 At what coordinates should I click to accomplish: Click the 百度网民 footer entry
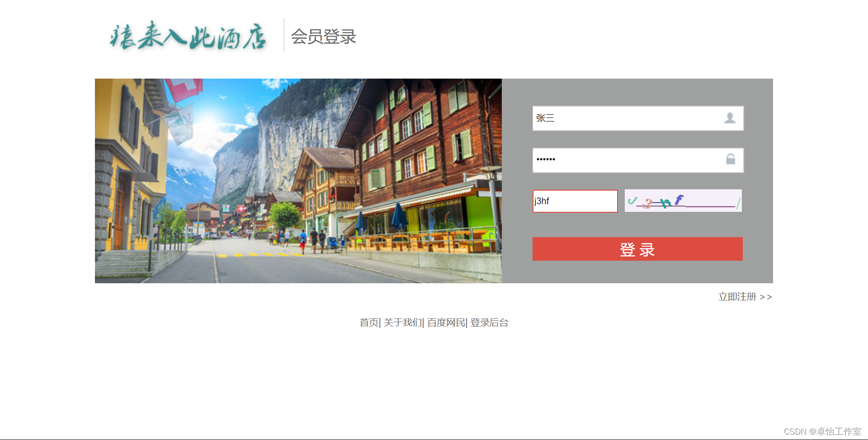tap(446, 323)
